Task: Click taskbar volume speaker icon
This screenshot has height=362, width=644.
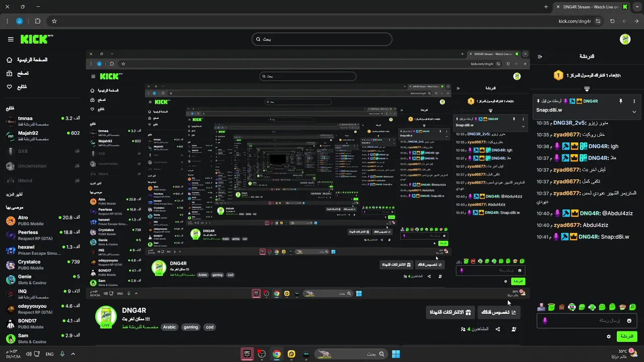Action: [x=29, y=354]
